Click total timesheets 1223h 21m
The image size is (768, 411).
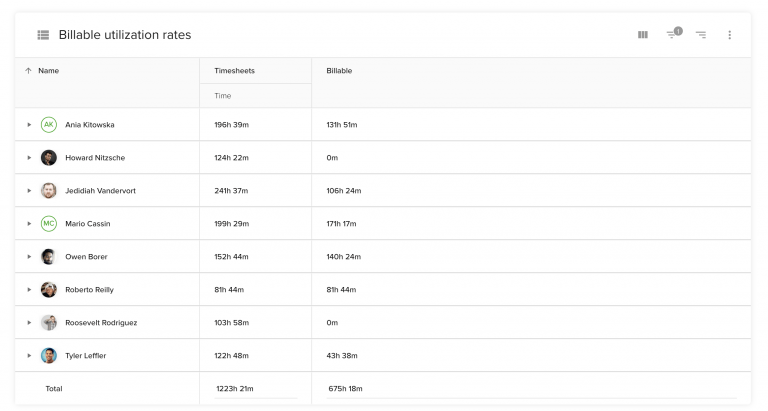point(235,388)
